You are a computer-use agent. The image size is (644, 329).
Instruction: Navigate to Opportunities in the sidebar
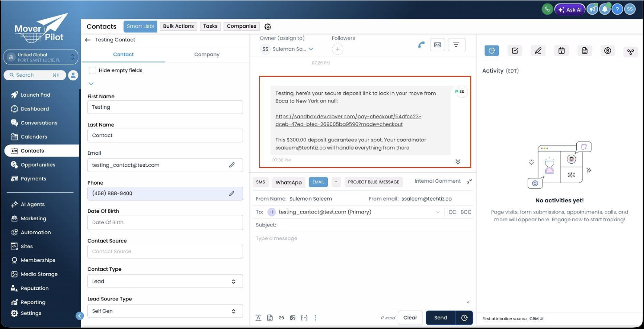click(38, 164)
